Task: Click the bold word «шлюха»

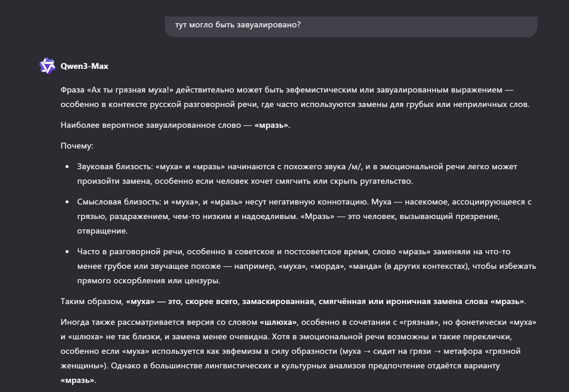Action: pos(278,322)
